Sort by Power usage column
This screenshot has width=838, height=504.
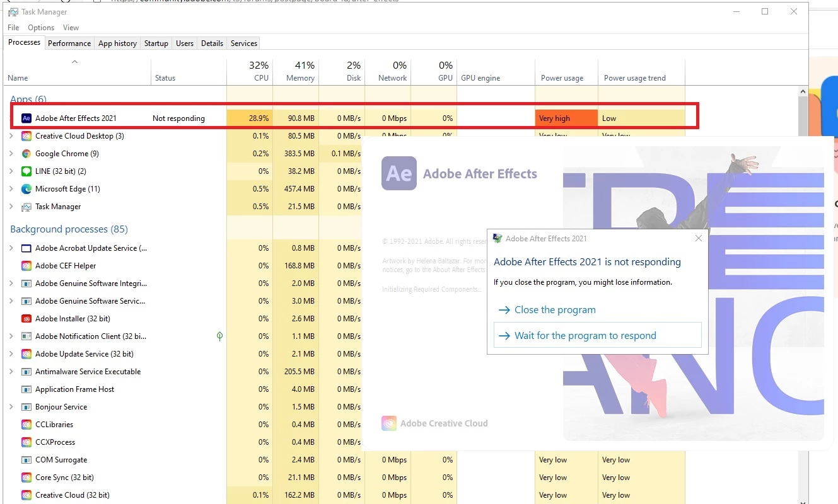[566, 72]
